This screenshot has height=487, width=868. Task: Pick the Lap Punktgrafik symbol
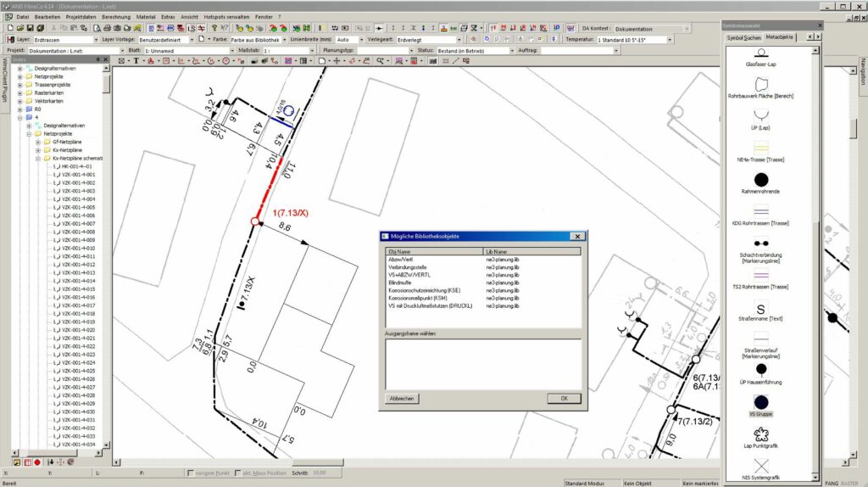(x=760, y=434)
